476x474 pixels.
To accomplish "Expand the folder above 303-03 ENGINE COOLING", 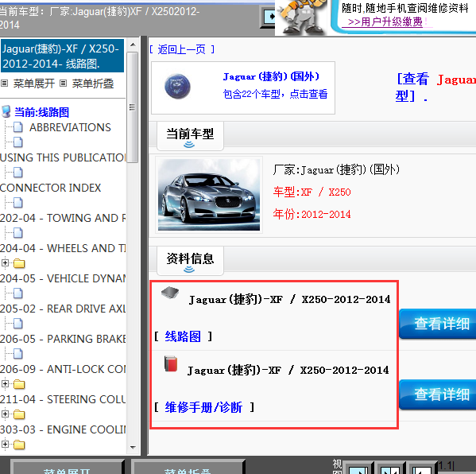I will click(5, 414).
